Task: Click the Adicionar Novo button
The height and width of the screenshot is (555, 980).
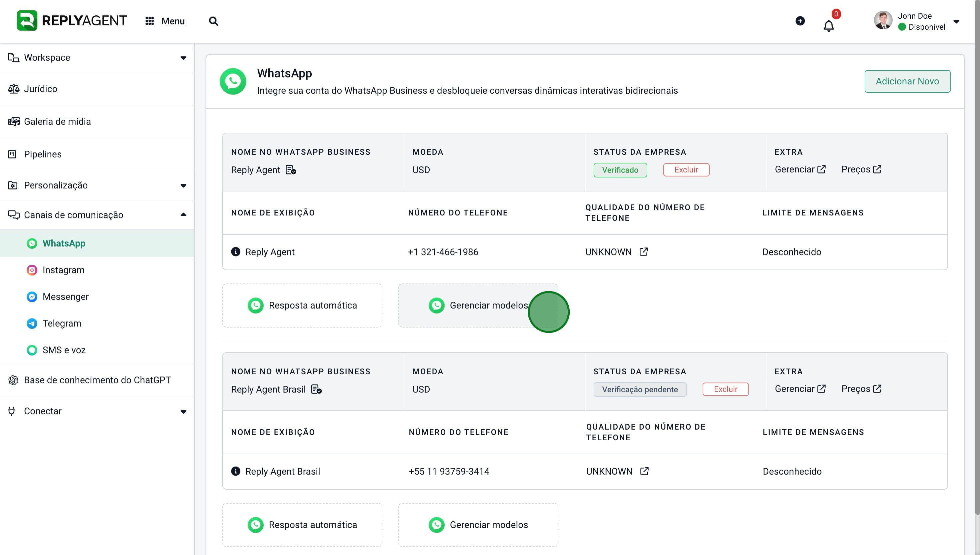Action: (907, 81)
